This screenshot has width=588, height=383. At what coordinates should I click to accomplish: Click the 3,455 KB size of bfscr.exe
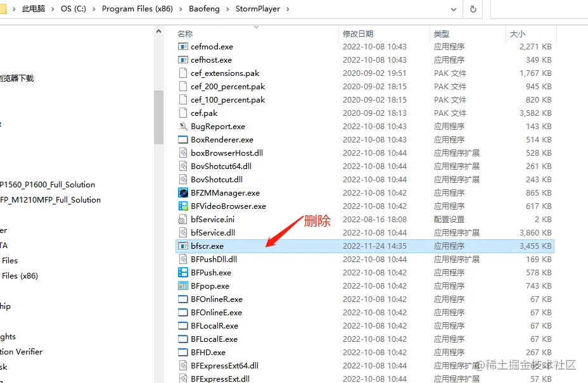535,246
